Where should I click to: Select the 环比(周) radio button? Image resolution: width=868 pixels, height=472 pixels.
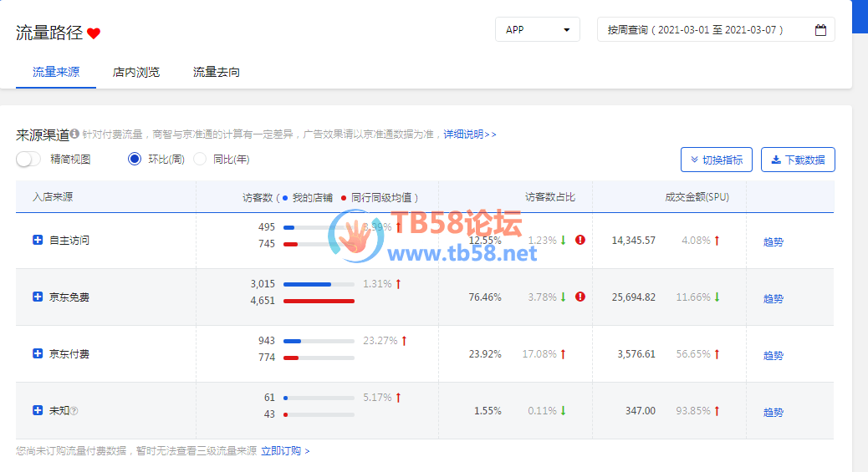click(135, 160)
